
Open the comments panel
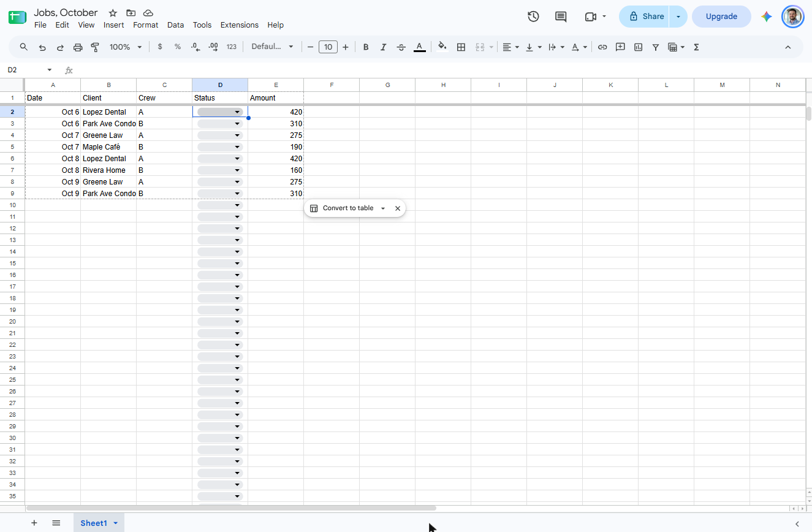point(561,17)
